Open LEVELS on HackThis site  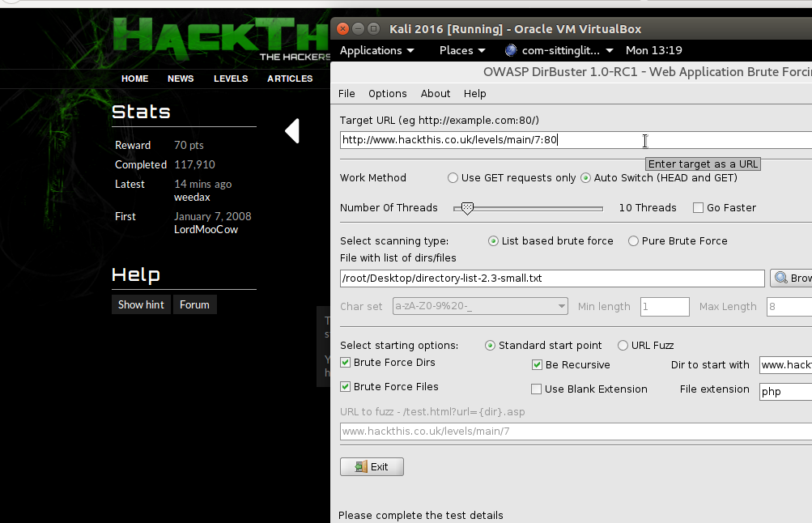pos(231,79)
